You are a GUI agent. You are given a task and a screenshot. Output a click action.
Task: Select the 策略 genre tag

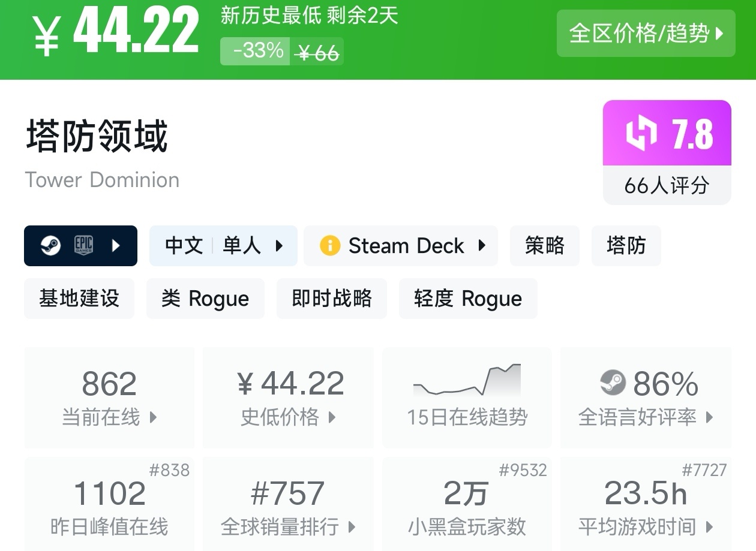point(544,246)
